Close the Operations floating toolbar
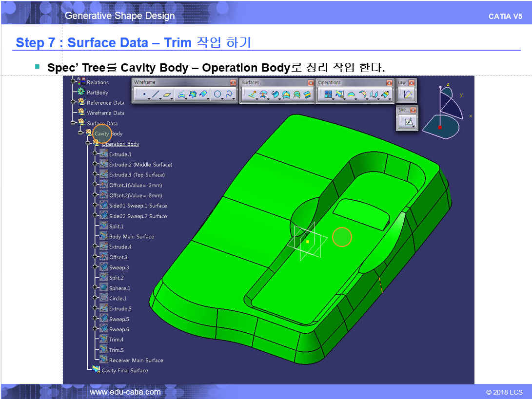Image resolution: width=532 pixels, height=399 pixels. coord(389,83)
